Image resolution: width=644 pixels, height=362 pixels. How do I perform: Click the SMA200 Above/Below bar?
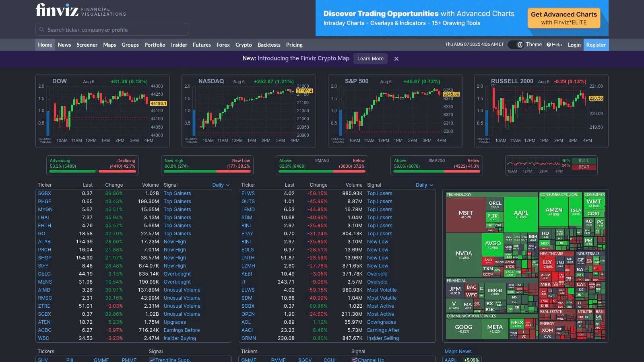tap(437, 171)
